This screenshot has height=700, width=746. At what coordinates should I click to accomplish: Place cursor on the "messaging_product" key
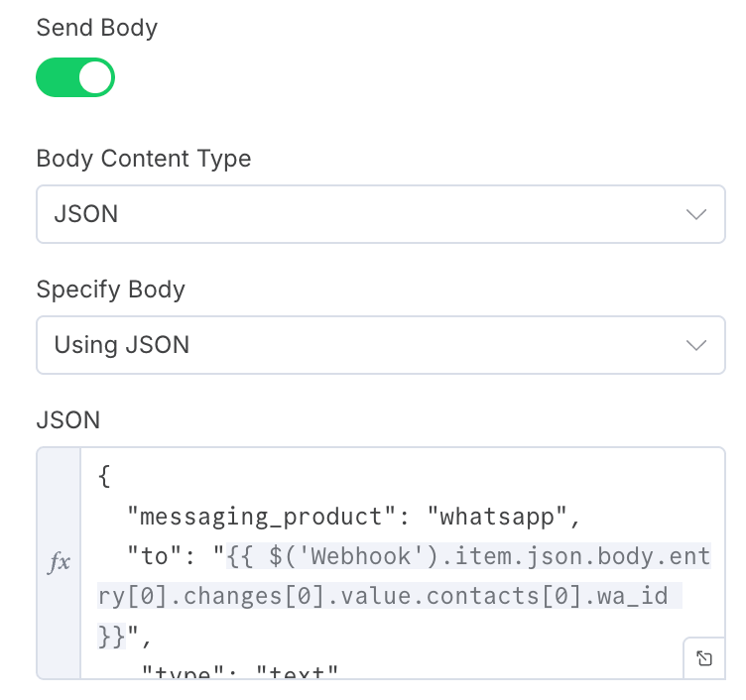tap(261, 517)
